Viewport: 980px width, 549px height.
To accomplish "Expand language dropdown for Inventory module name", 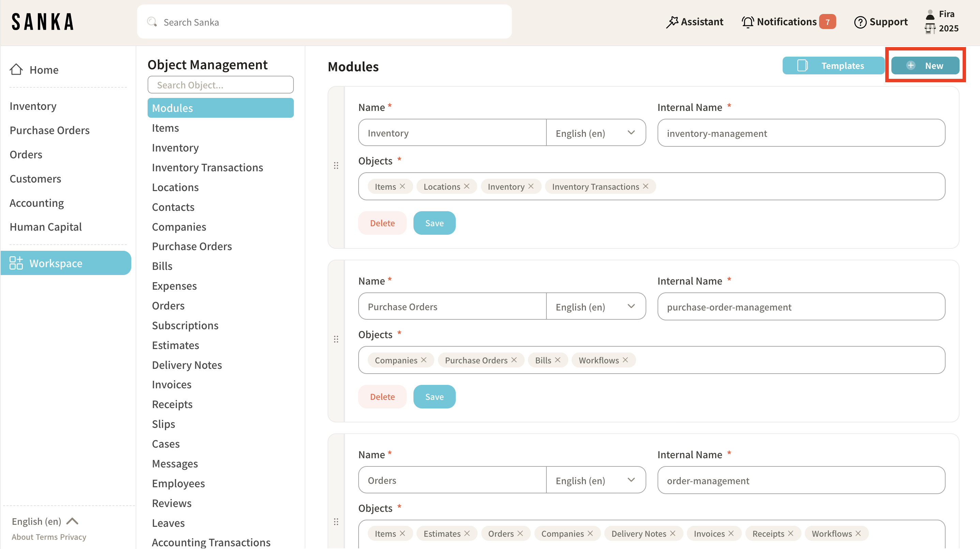I will click(x=631, y=132).
